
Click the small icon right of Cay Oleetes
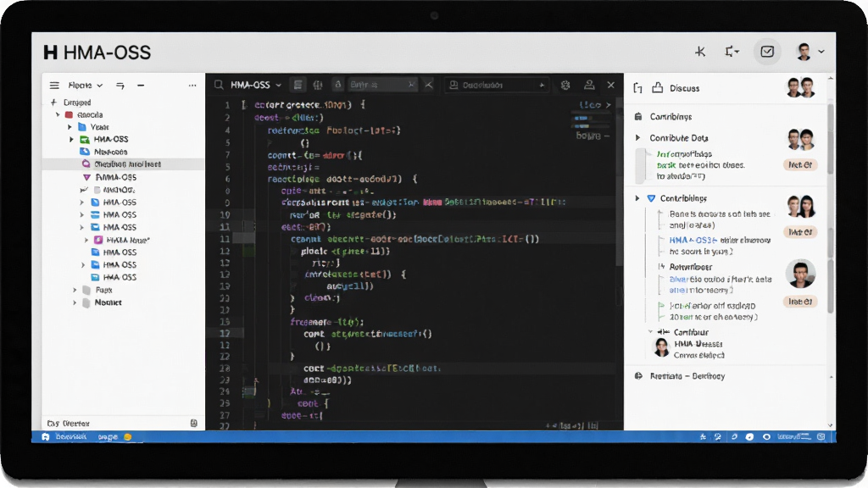[194, 424]
